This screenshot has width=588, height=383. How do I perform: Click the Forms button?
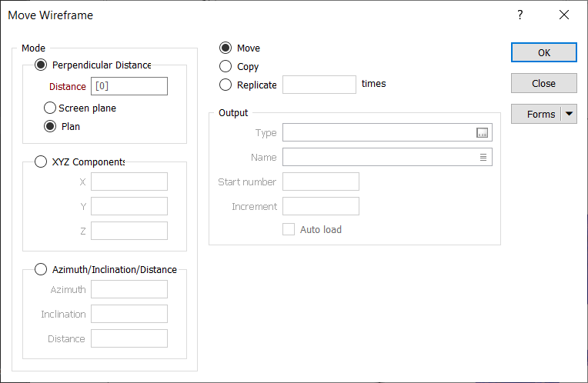(536, 114)
